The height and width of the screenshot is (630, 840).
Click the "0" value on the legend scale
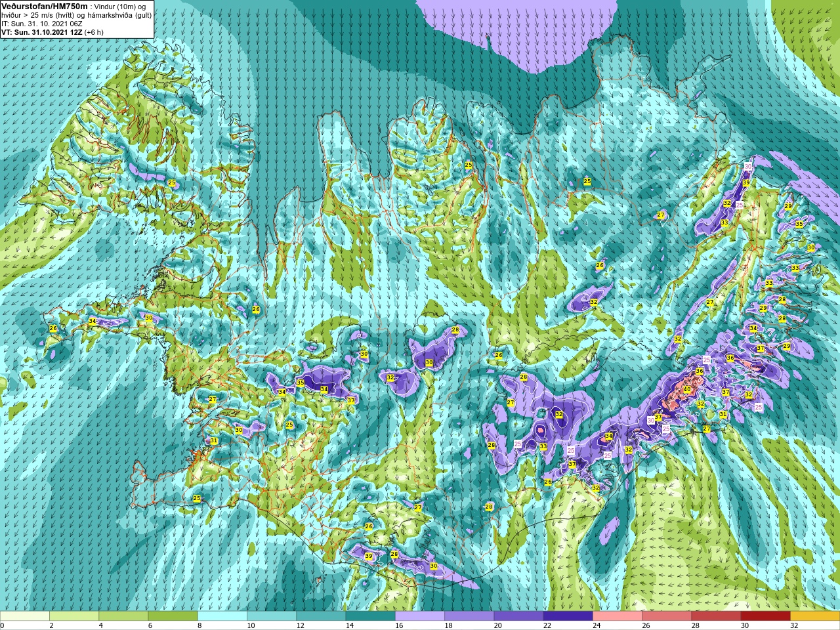3,625
